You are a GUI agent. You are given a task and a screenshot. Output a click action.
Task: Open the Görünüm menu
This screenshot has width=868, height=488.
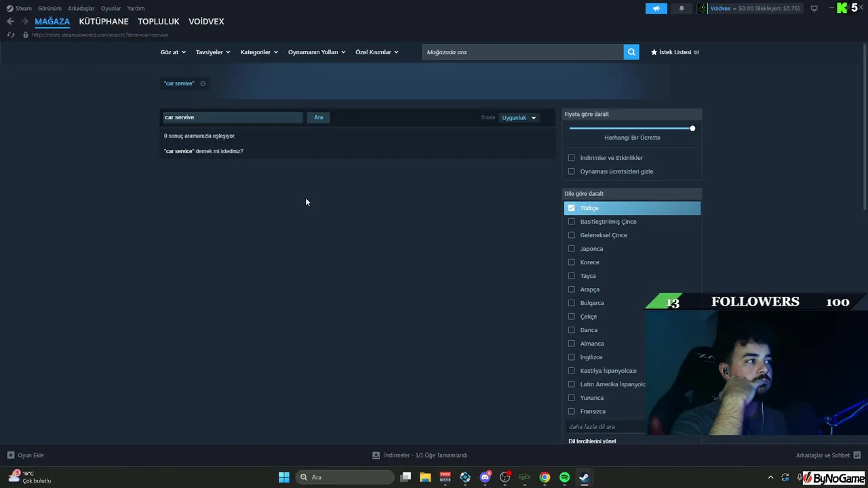(50, 8)
